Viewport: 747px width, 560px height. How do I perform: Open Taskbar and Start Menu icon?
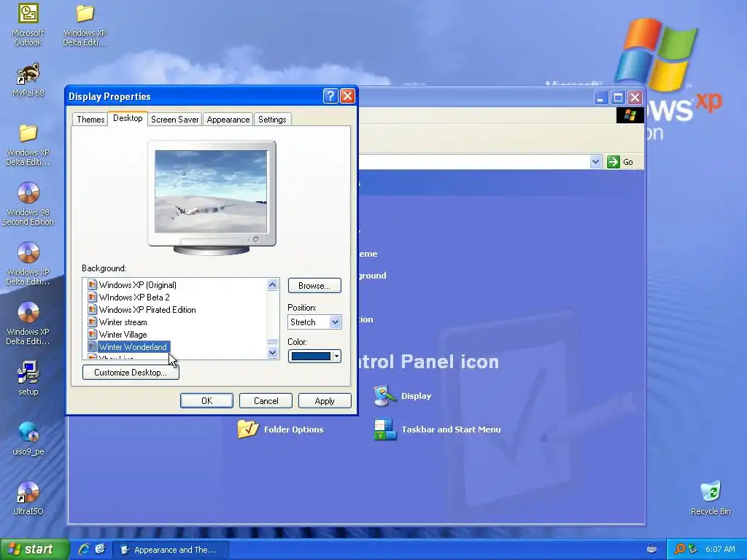tap(438, 429)
